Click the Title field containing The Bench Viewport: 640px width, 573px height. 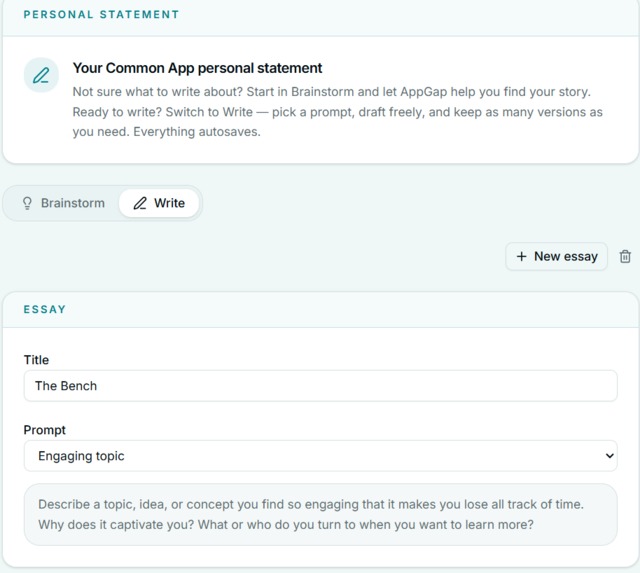(x=320, y=386)
